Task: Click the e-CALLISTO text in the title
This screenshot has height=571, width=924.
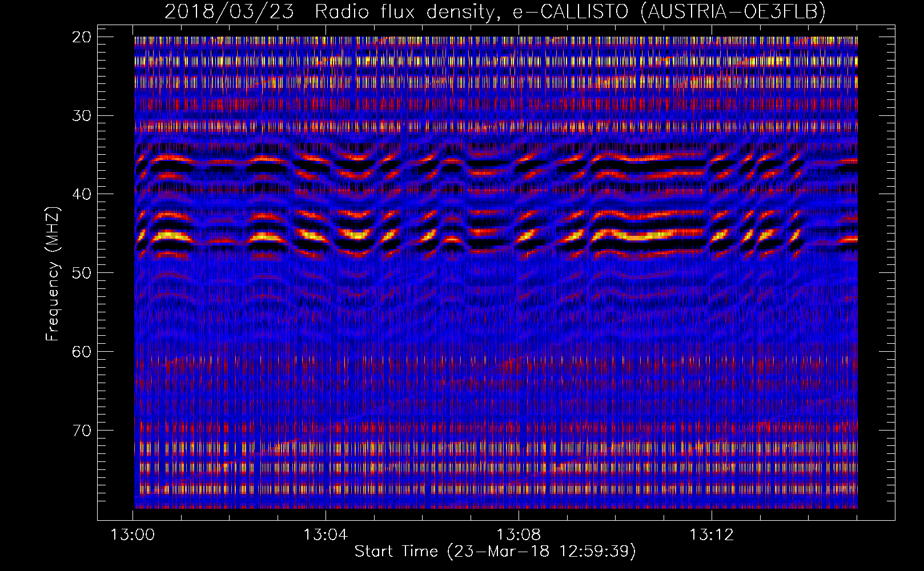Action: coord(571,11)
